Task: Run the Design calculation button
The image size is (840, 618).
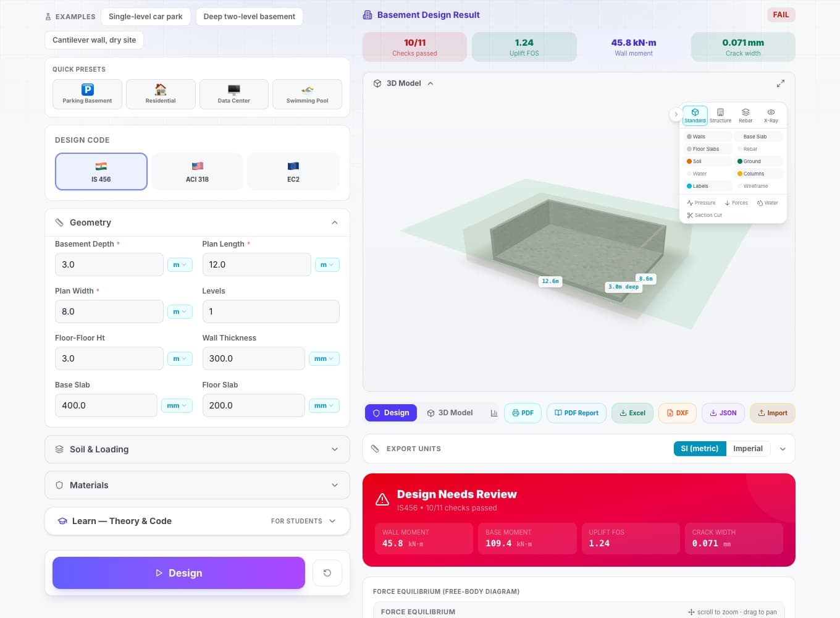Action: (178, 573)
